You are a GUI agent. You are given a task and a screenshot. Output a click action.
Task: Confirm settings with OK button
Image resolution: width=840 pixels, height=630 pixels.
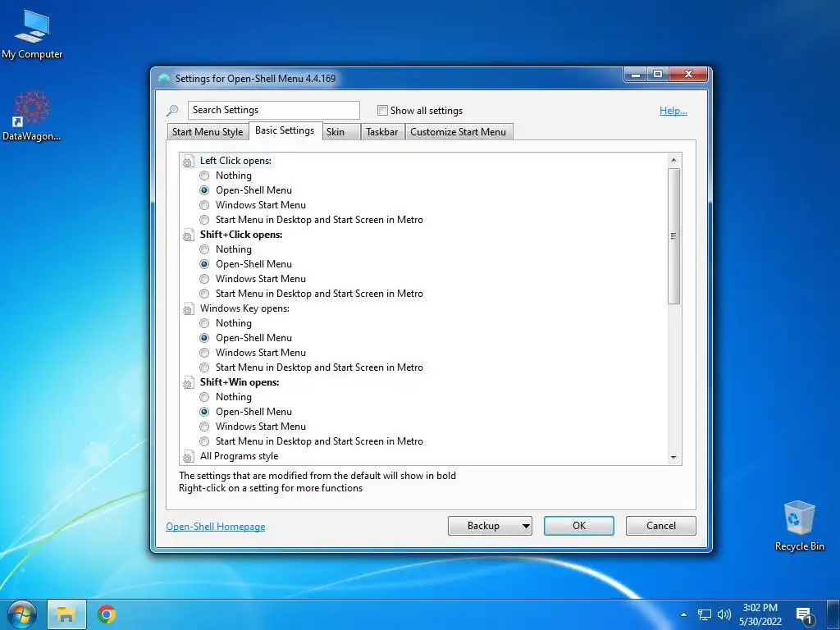tap(579, 526)
